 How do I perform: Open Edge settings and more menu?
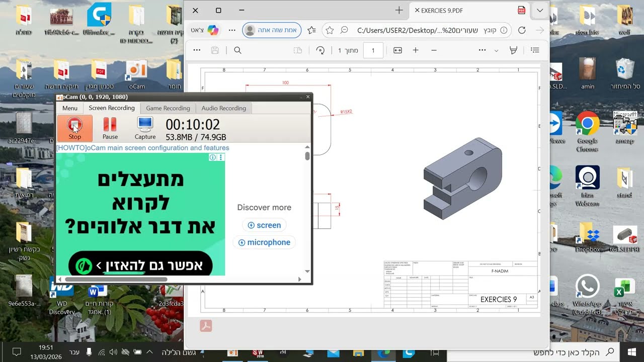point(232,30)
